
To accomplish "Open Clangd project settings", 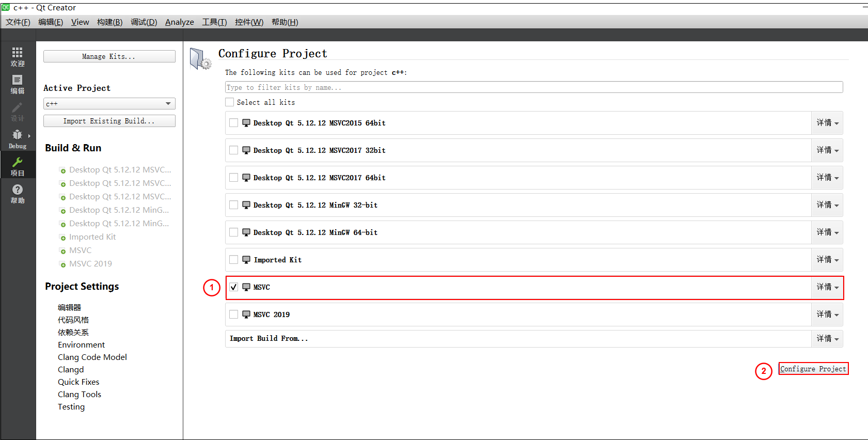I will click(71, 369).
